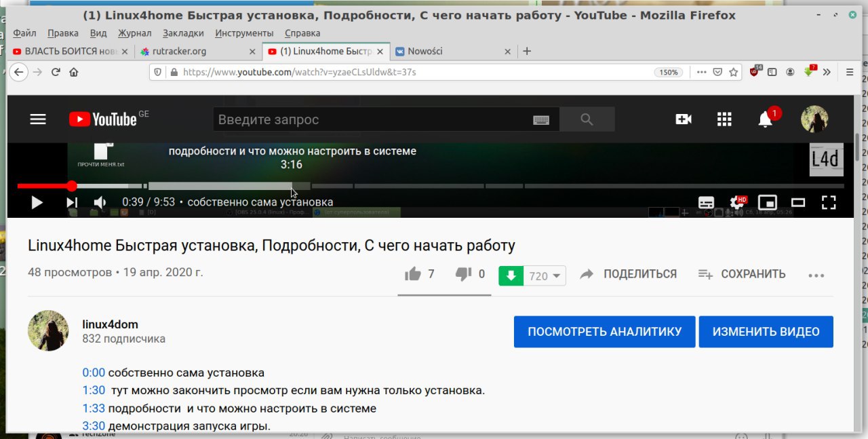Share the video via ПОДЕЛИТЬСЯ
Image resolution: width=868 pixels, height=439 pixels.
click(x=629, y=274)
